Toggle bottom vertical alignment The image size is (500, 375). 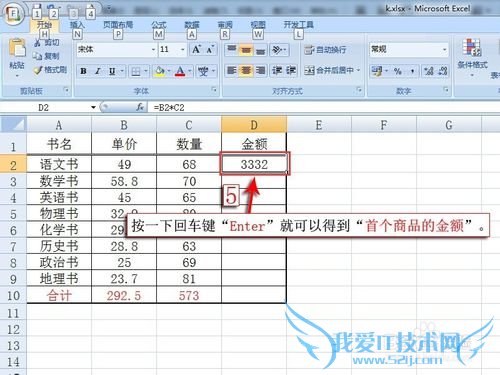point(260,50)
